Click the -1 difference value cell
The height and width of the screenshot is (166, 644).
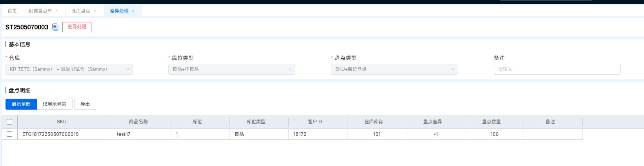tap(435, 134)
